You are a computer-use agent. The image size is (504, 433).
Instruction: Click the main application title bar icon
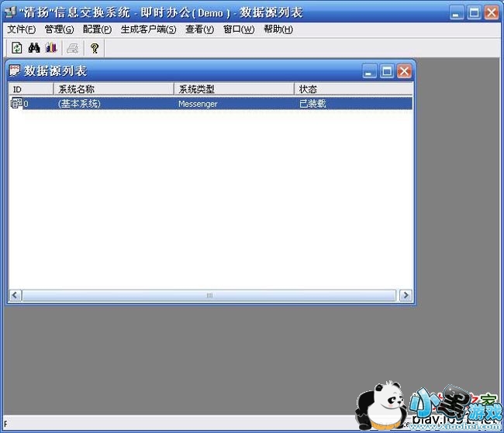click(x=9, y=12)
